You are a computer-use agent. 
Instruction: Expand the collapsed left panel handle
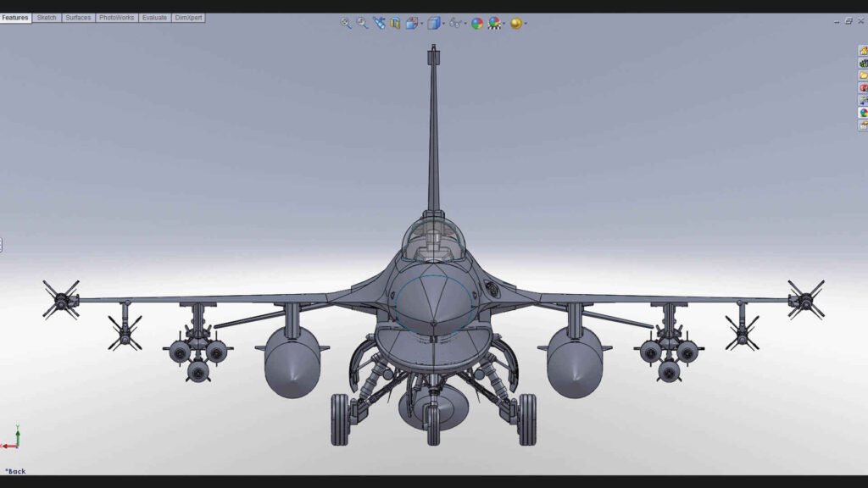(x=1, y=245)
